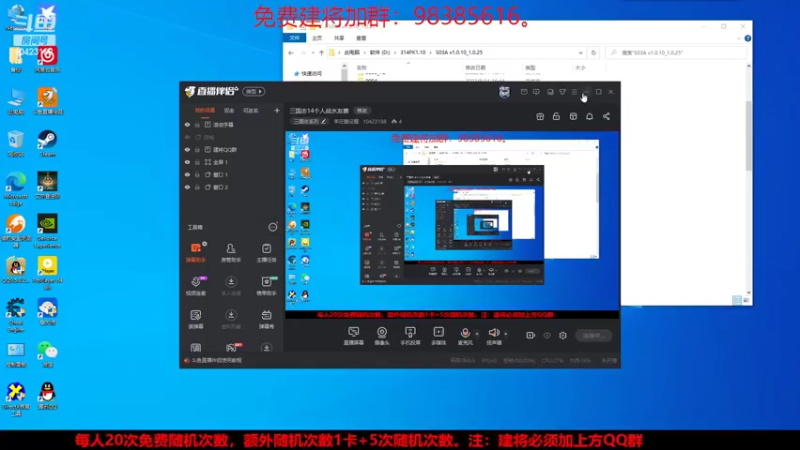Open the Recycle Bin desktop shortcut
800x450 pixels.
16,144
